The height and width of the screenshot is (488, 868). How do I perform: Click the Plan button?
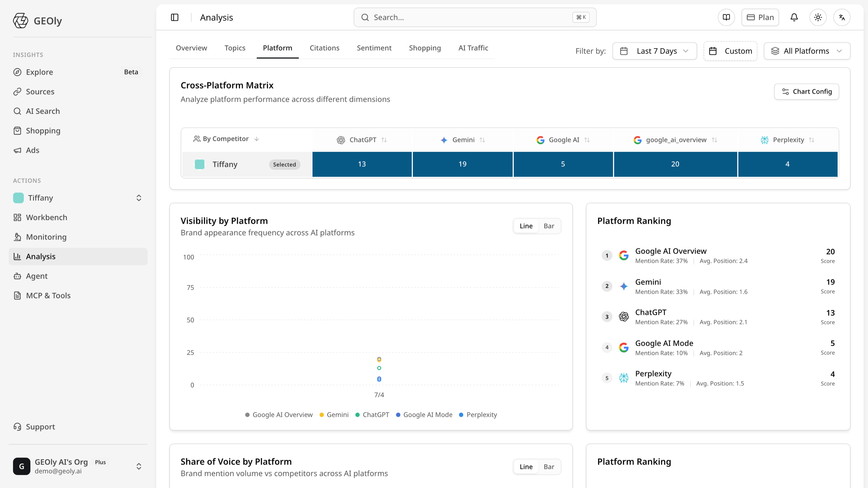tap(760, 17)
